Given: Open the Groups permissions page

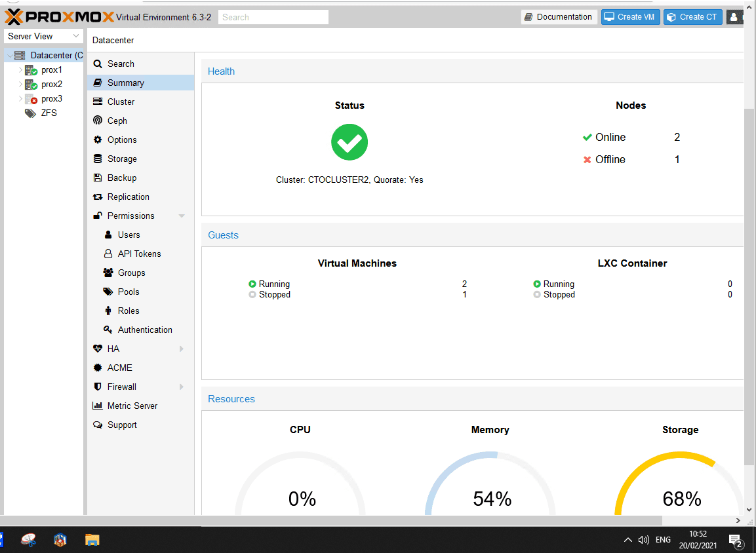Looking at the screenshot, I should click(141, 273).
